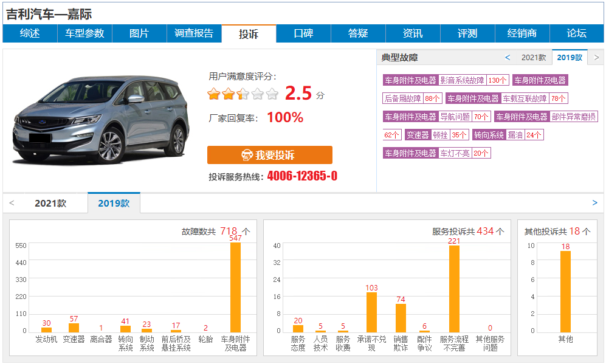The image size is (606, 364).
Task: Click the 2.5 satisfaction score
Action: pos(298,93)
